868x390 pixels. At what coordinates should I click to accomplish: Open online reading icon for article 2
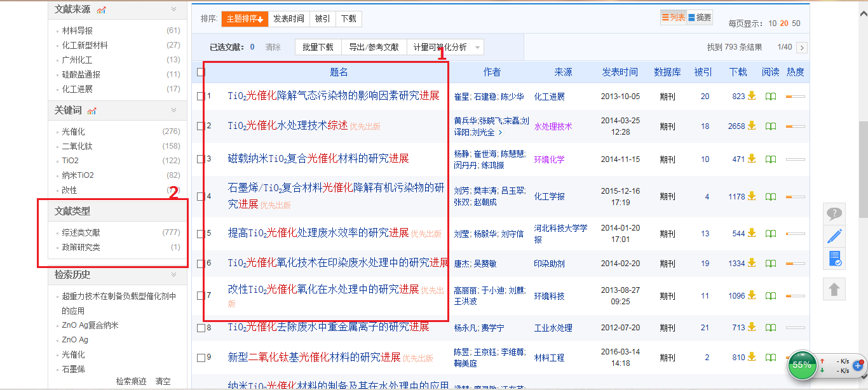770,126
